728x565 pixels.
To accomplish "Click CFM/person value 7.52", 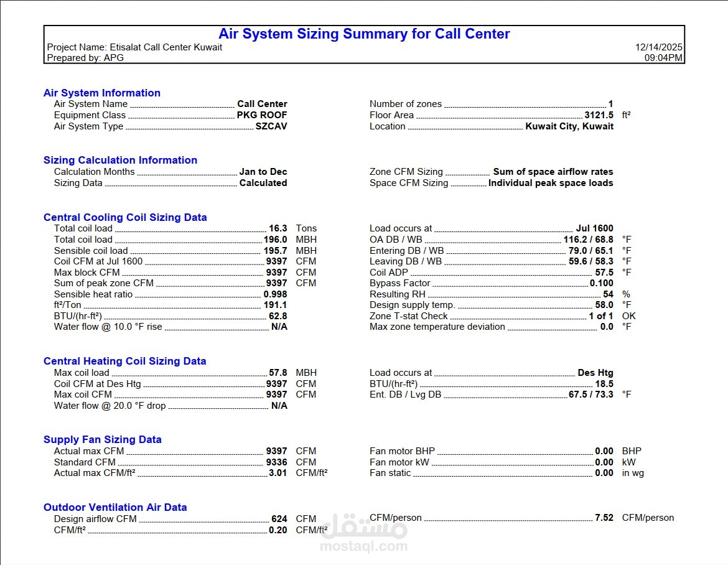I will pos(604,518).
